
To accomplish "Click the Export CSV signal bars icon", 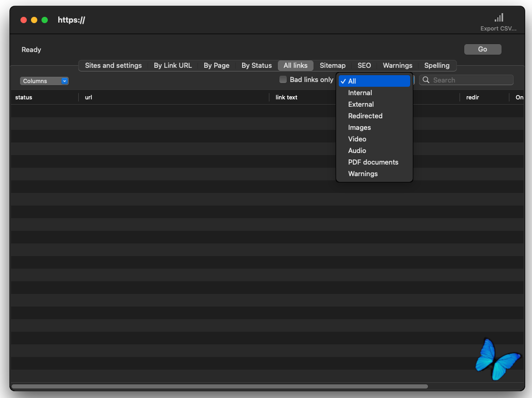I will click(498, 18).
